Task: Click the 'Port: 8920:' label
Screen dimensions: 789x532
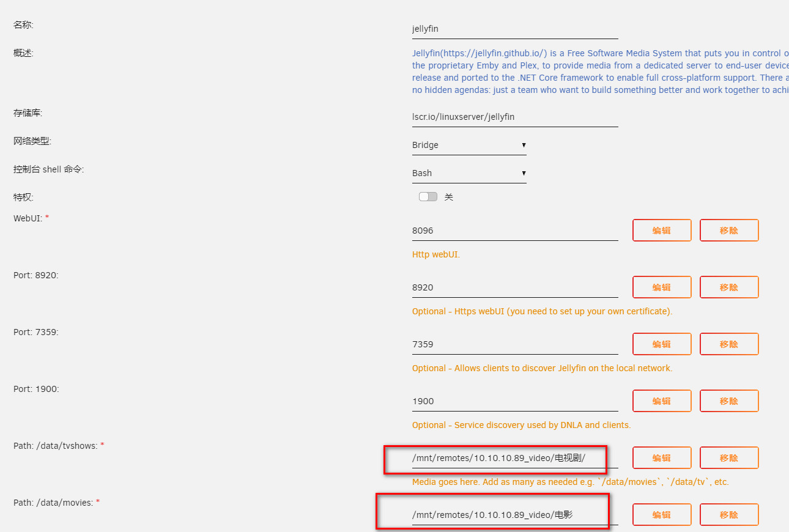Action: point(36,275)
